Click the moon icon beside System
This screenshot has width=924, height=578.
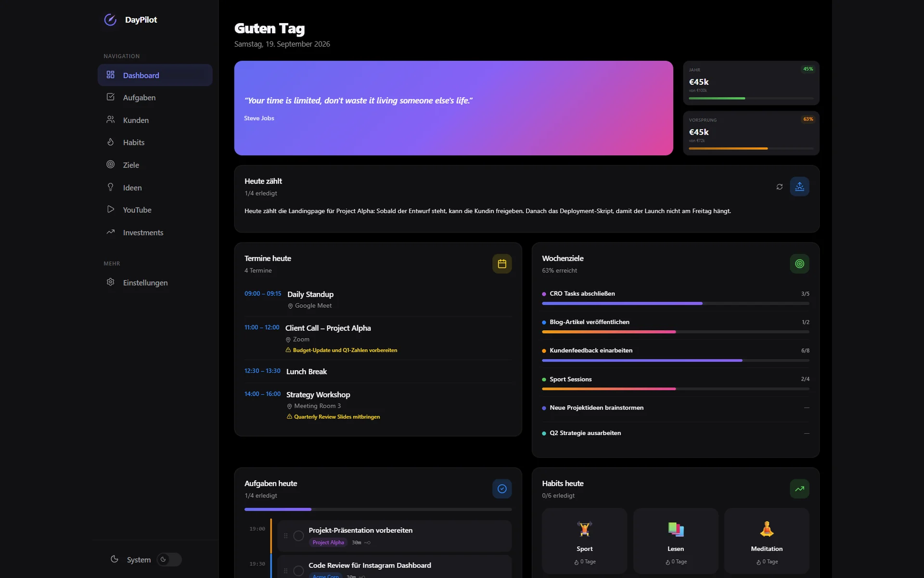pos(115,559)
